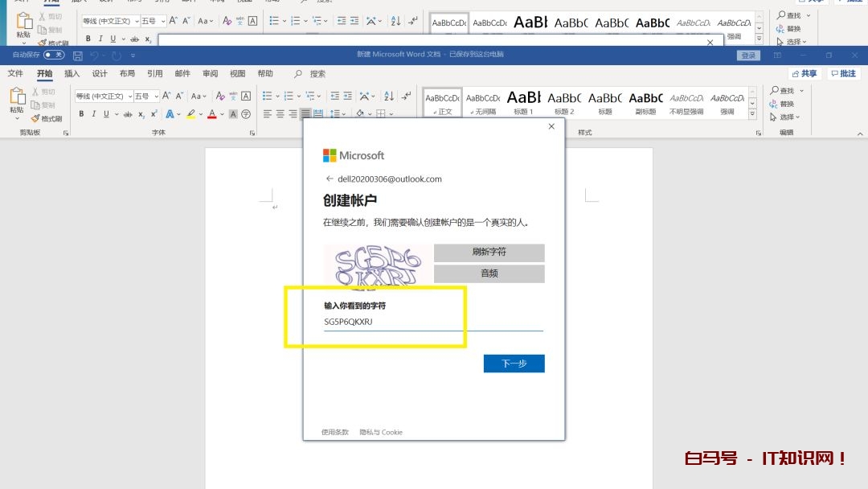The width and height of the screenshot is (868, 489).
Task: Toggle the AutoSave (自动保存) switch
Action: (54, 55)
